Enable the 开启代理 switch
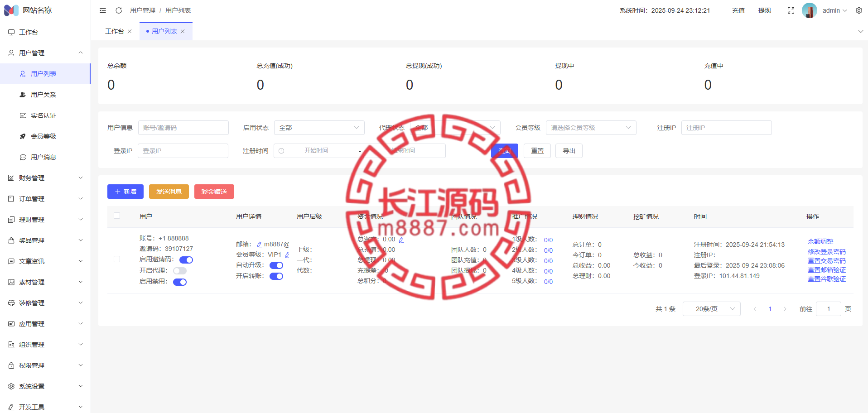Screen dimensions: 868x413 (180, 271)
